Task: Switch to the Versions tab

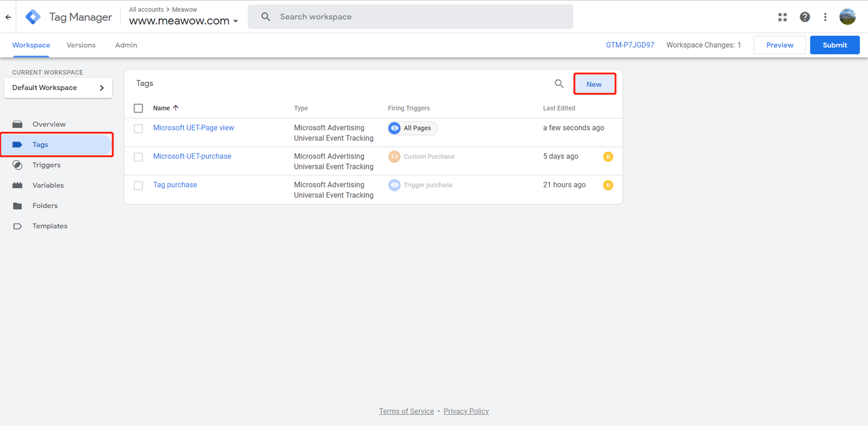Action: (x=81, y=45)
